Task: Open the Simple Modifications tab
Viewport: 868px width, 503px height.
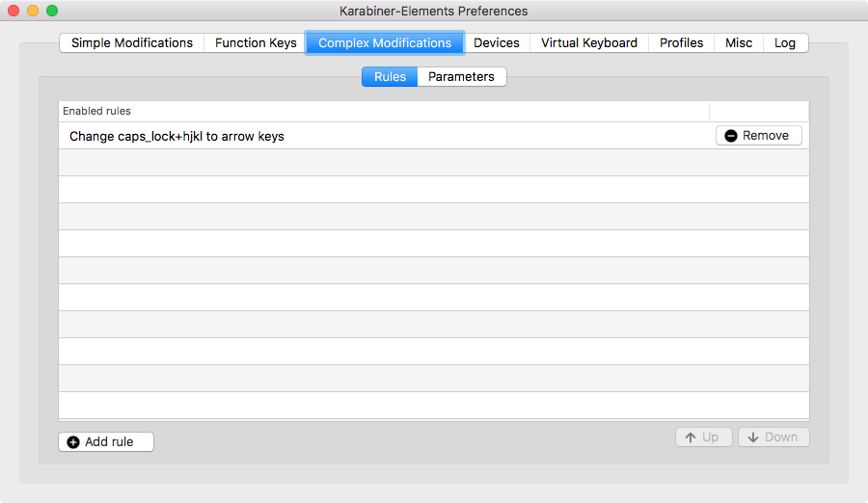Action: click(x=132, y=42)
